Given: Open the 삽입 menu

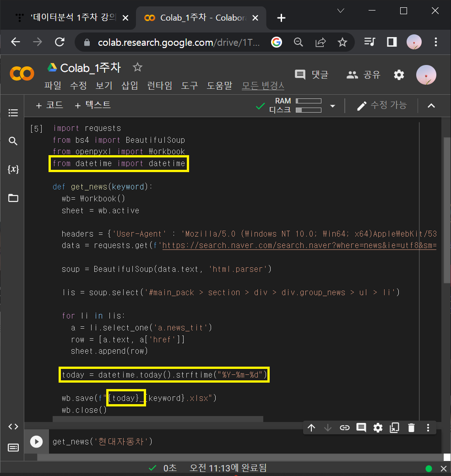Looking at the screenshot, I should (130, 85).
